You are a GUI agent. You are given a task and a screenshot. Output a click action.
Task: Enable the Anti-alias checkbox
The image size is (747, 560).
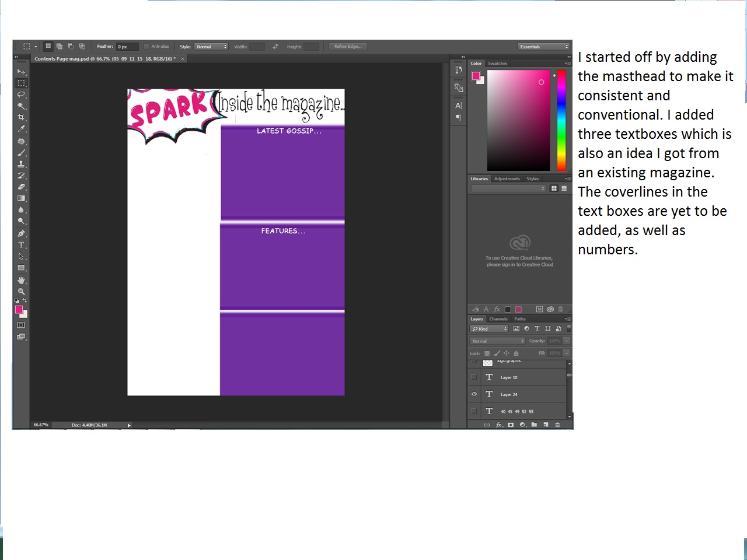click(x=146, y=47)
